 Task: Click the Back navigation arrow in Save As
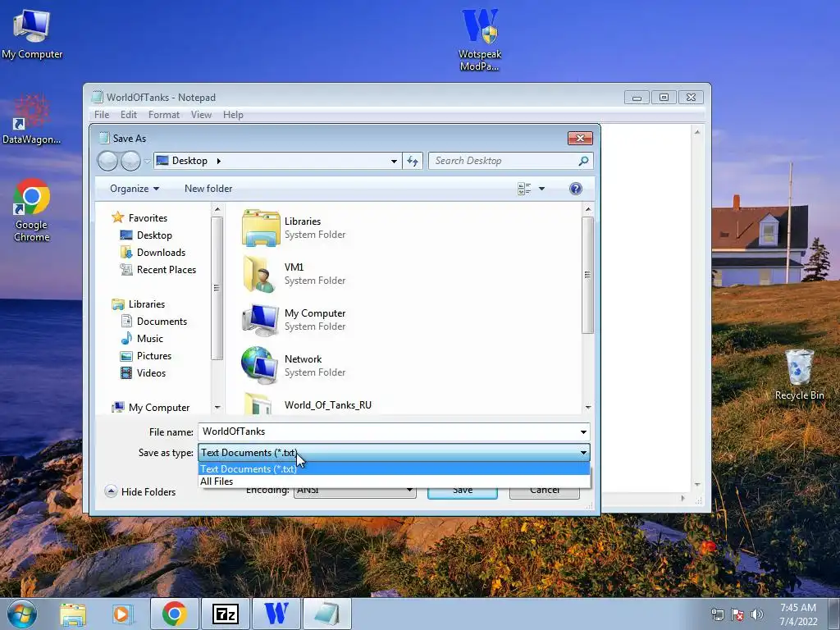pyautogui.click(x=107, y=161)
